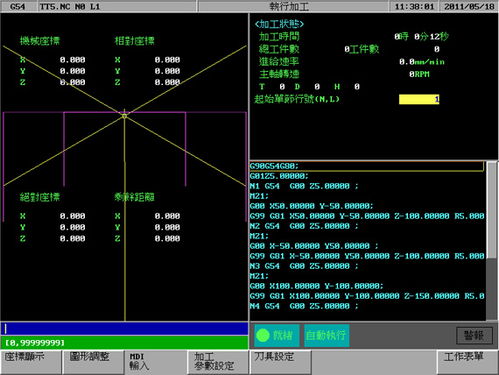Click the green 就緒 status indicator
The width and height of the screenshot is (499, 375).
point(277,335)
